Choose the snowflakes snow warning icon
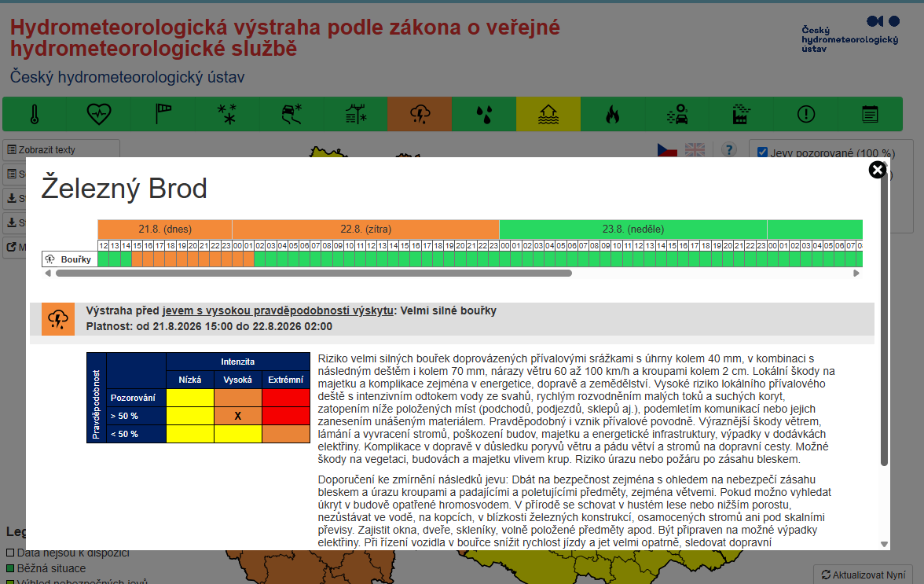The height and width of the screenshot is (584, 924). click(227, 114)
